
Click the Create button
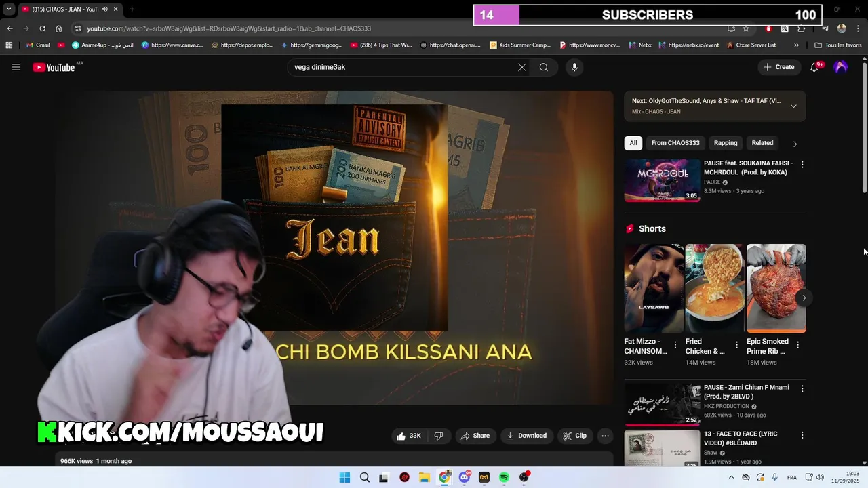point(779,67)
